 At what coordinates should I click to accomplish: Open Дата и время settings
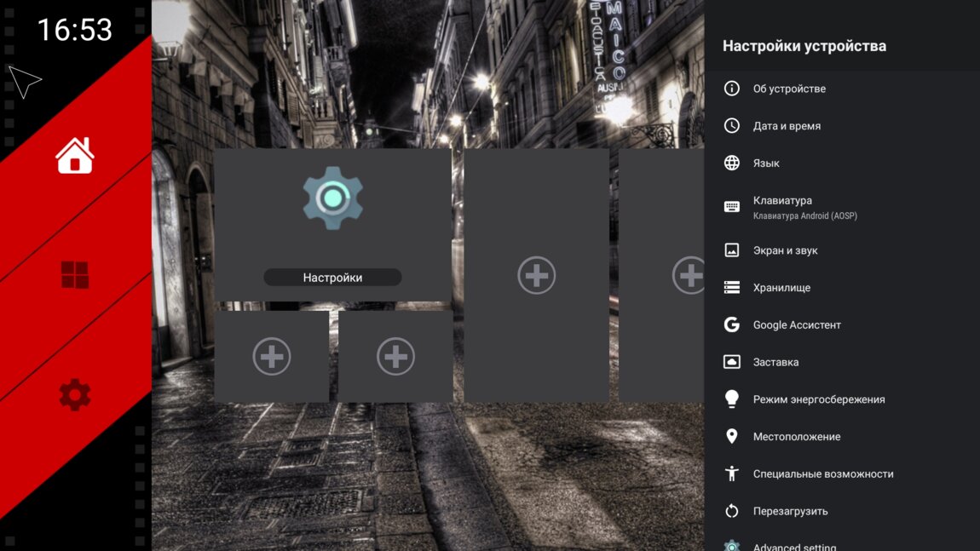coord(787,126)
